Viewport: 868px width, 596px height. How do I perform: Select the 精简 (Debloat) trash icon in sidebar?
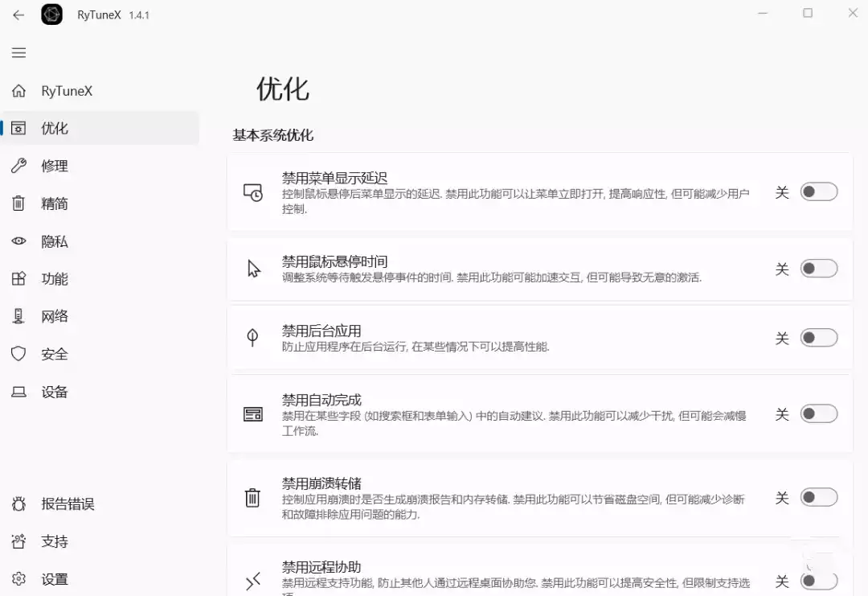(x=18, y=203)
